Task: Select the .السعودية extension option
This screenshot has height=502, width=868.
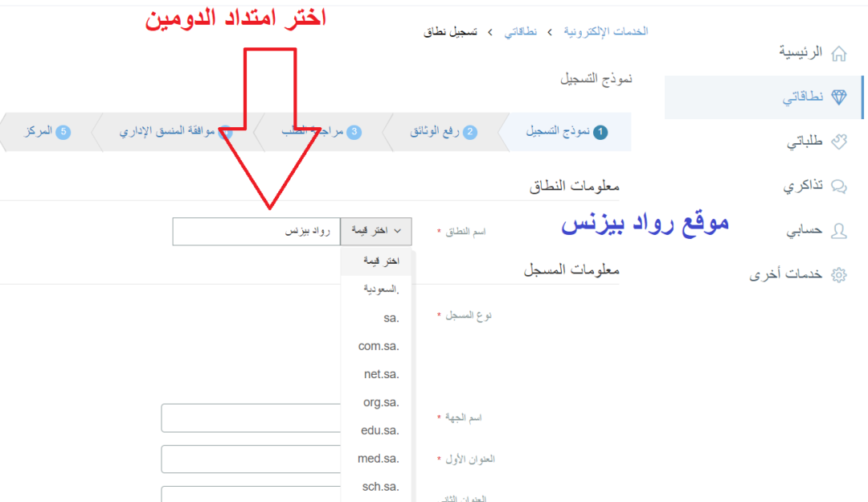Action: (378, 289)
